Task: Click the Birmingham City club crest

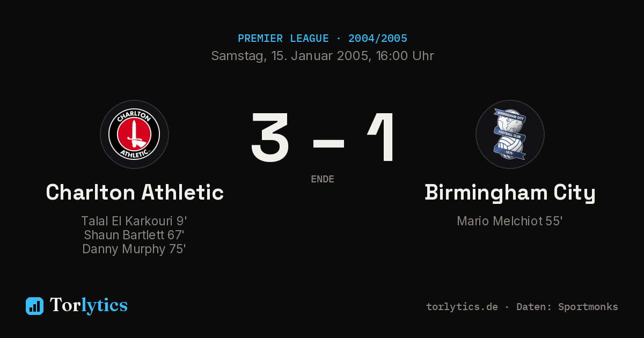Action: coord(510,134)
